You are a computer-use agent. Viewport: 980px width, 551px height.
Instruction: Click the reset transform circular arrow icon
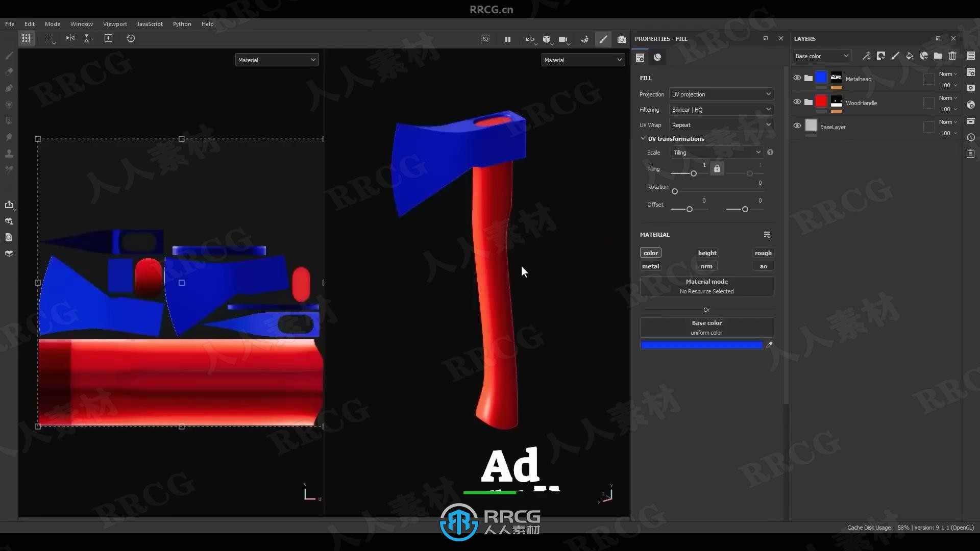tap(131, 38)
